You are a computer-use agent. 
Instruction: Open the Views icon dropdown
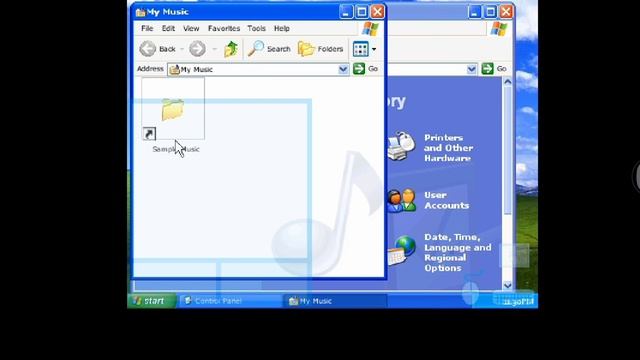click(x=364, y=49)
